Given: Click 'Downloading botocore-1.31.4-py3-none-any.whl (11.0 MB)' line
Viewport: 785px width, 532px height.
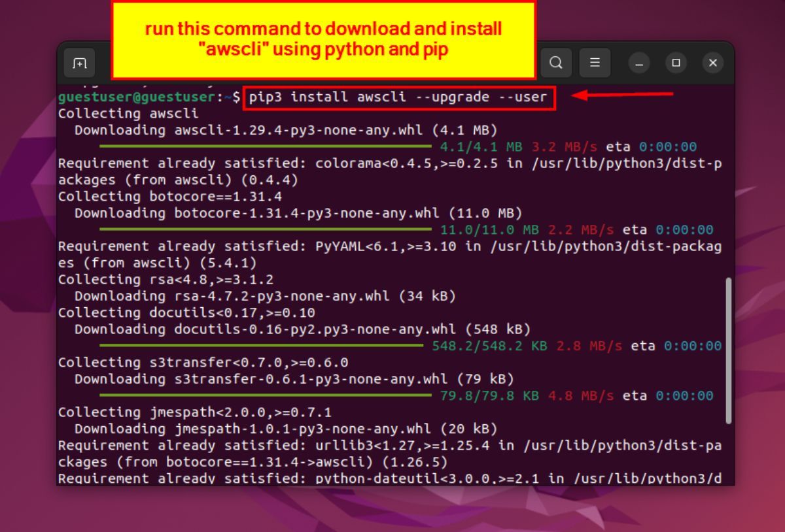Looking at the screenshot, I should [298, 213].
